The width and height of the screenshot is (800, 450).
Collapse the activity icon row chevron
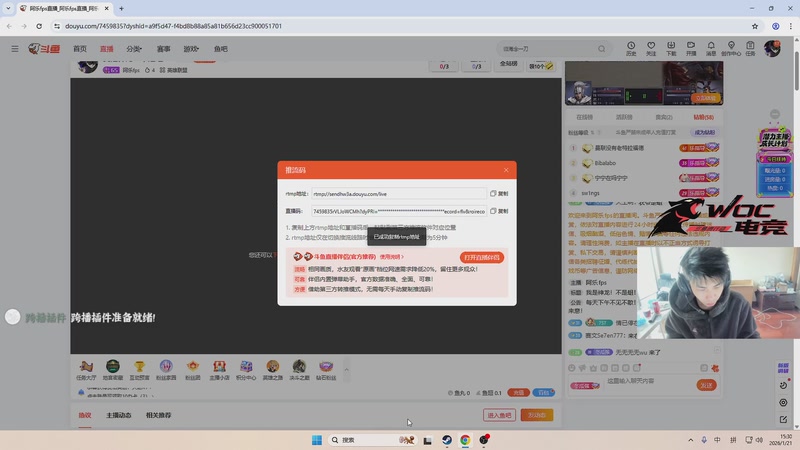tap(346, 370)
